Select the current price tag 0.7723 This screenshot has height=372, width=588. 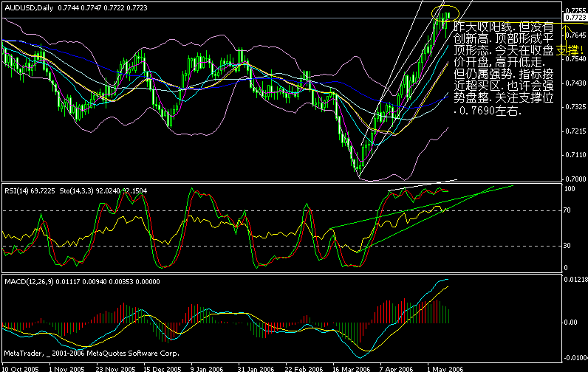pyautogui.click(x=575, y=18)
